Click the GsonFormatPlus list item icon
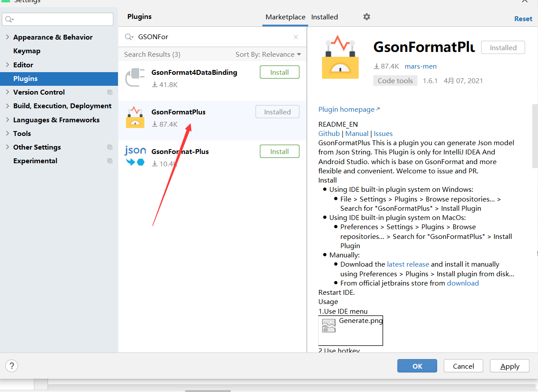538x392 pixels. coord(135,117)
